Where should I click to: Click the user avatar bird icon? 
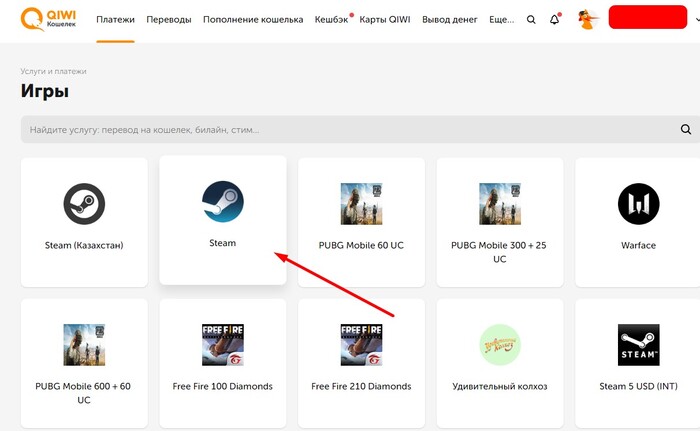tap(588, 19)
